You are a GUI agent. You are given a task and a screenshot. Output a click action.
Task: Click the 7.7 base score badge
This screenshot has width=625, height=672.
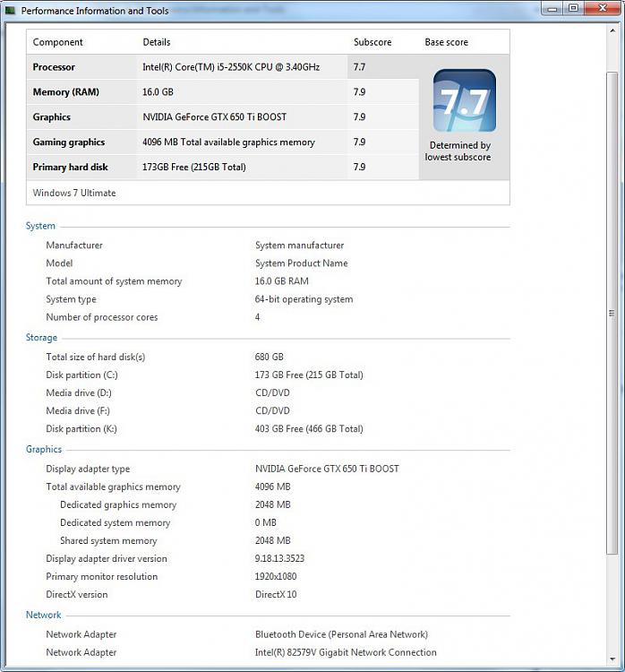465,100
